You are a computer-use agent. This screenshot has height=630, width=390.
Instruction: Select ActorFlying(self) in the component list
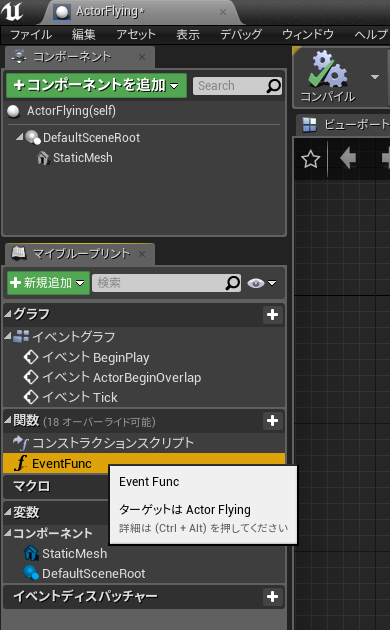pos(145,111)
